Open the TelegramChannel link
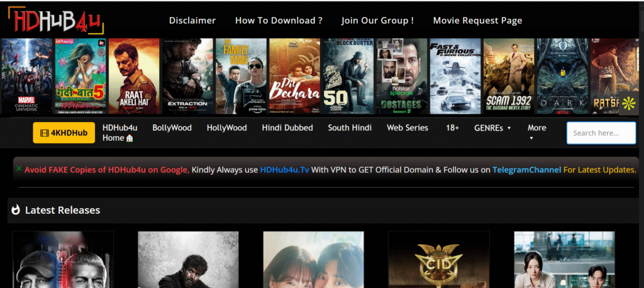This screenshot has width=644, height=288. 526,170
